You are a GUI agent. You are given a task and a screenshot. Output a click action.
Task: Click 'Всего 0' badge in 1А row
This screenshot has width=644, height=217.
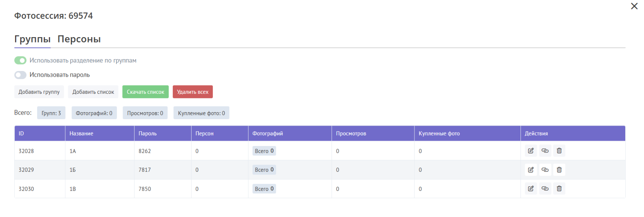tap(264, 151)
